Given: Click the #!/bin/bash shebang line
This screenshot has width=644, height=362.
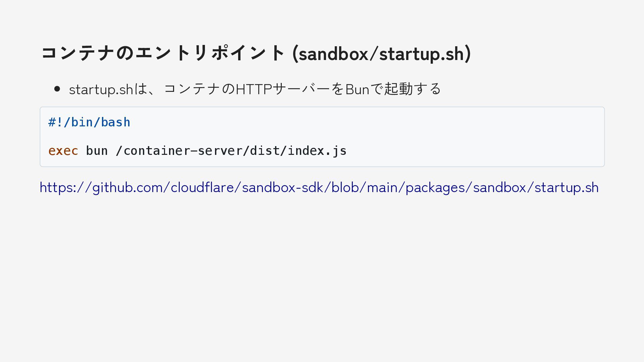Looking at the screenshot, I should tap(89, 122).
